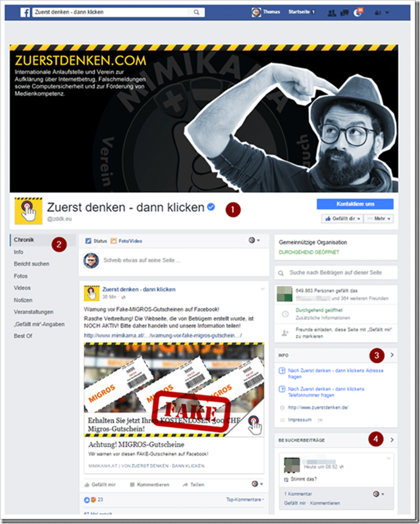
Task: Click the Facebook logo in the top bar
Action: point(25,12)
